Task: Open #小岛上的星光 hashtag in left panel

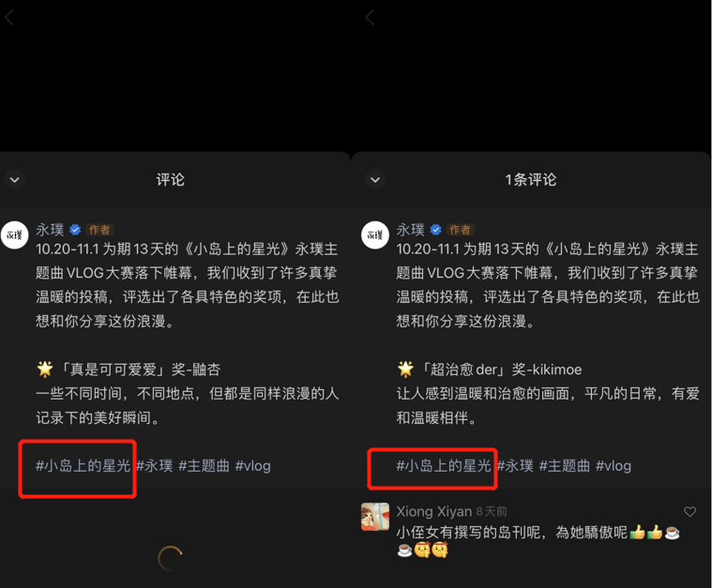Action: coord(83,466)
